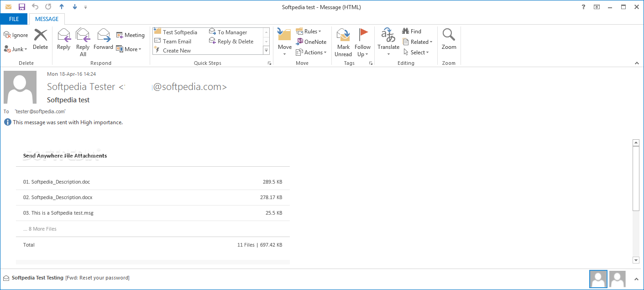This screenshot has height=290, width=644.
Task: Delete this message
Action: tap(41, 39)
